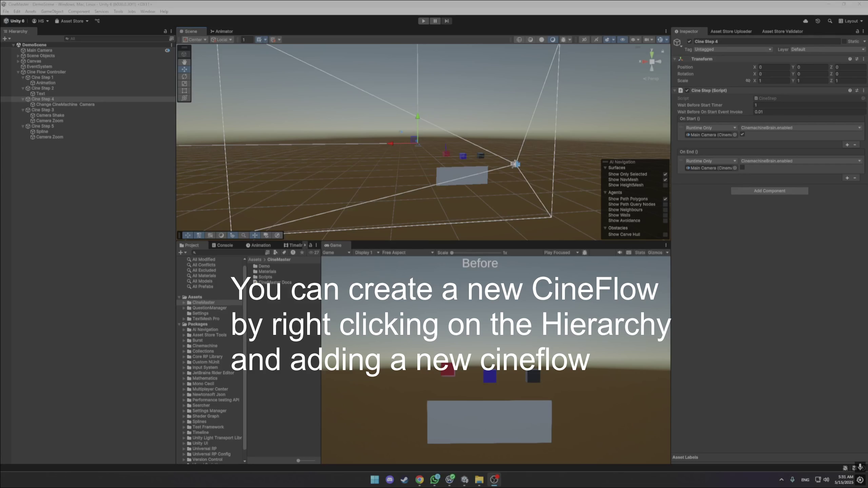This screenshot has height=488, width=868.
Task: Select the Scale tool in Scene toolbar
Action: [x=184, y=83]
